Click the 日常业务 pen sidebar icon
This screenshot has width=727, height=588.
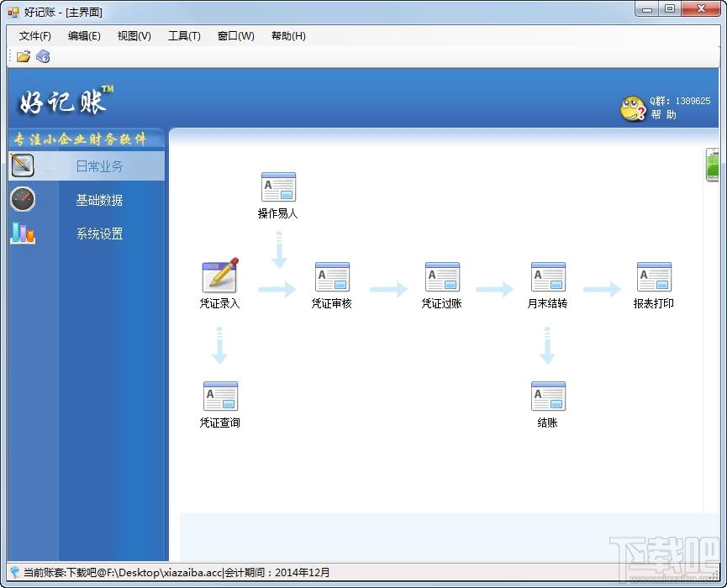23,165
